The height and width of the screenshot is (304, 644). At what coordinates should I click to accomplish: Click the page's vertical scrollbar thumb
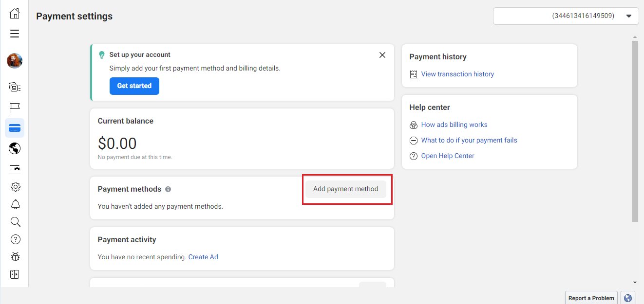(x=635, y=131)
